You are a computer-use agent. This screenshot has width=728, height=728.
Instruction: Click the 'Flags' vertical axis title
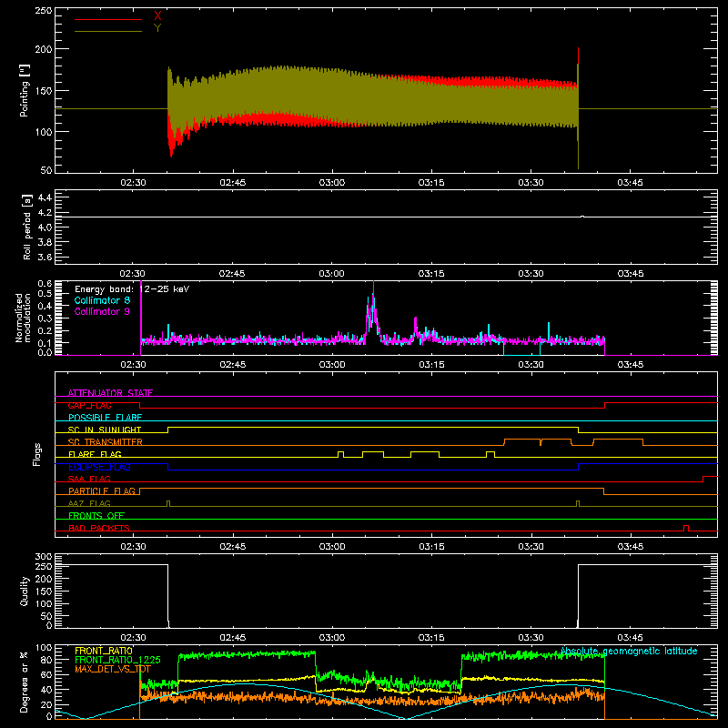(x=37, y=454)
